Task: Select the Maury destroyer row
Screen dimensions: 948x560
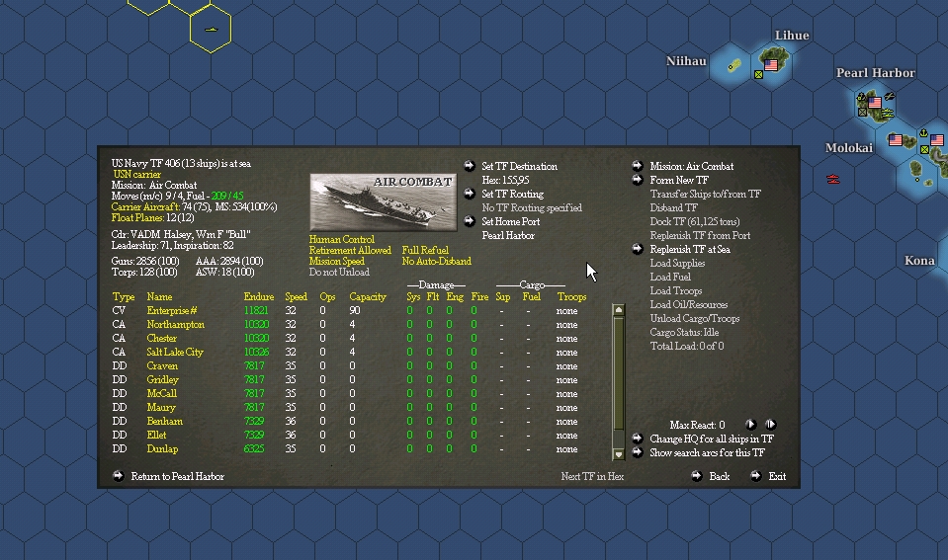Action: point(345,407)
